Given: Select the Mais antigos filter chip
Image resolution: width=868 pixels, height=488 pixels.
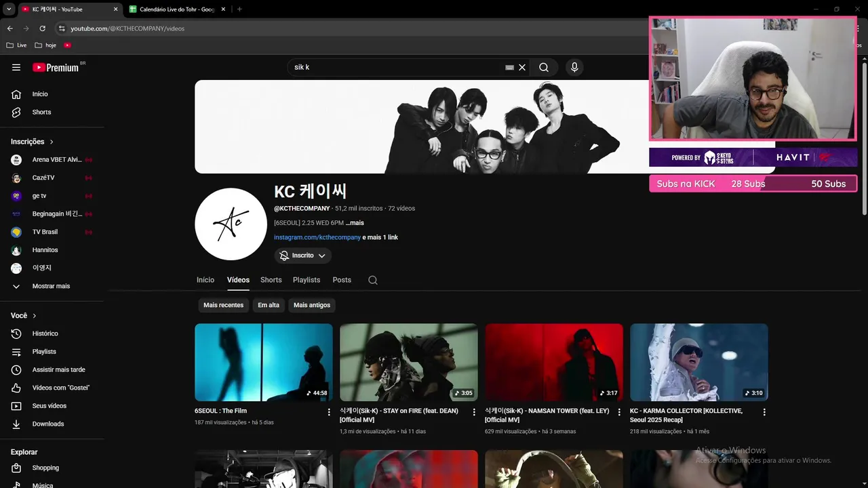Looking at the screenshot, I should click(x=312, y=305).
